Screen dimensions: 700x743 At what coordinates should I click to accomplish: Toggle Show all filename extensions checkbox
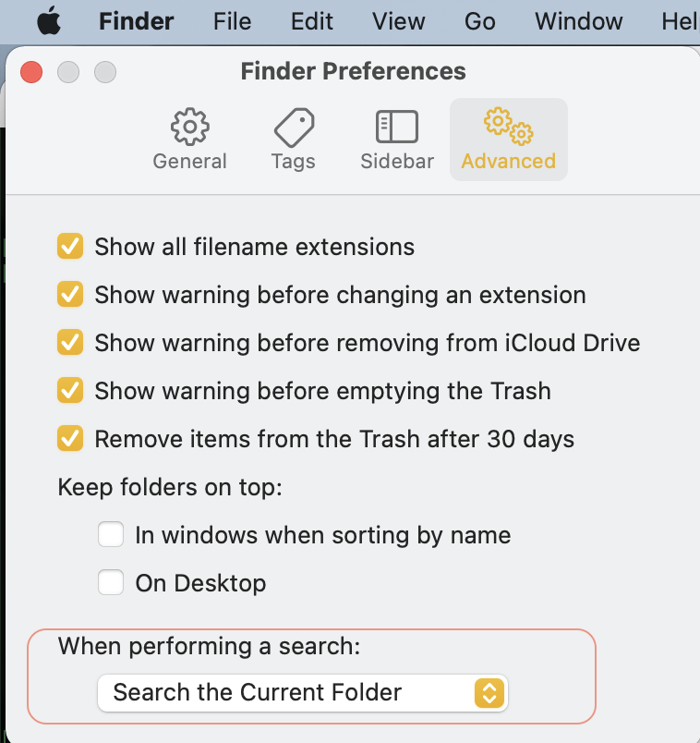(x=70, y=247)
